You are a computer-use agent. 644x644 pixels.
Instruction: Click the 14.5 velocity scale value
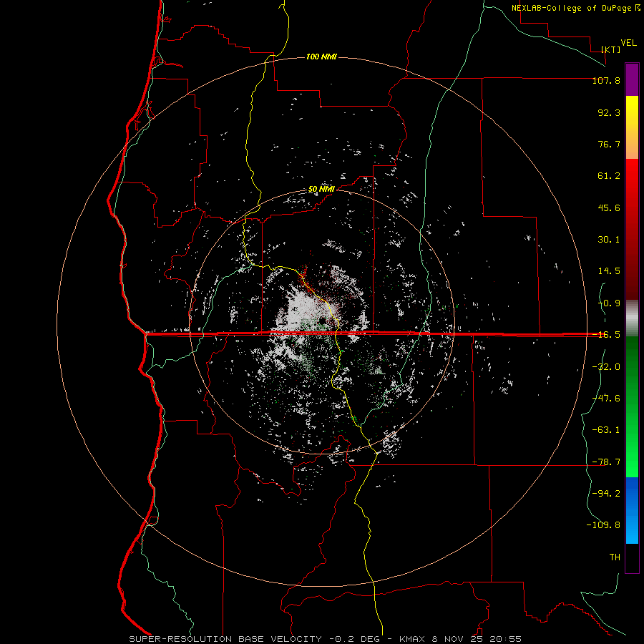[609, 271]
